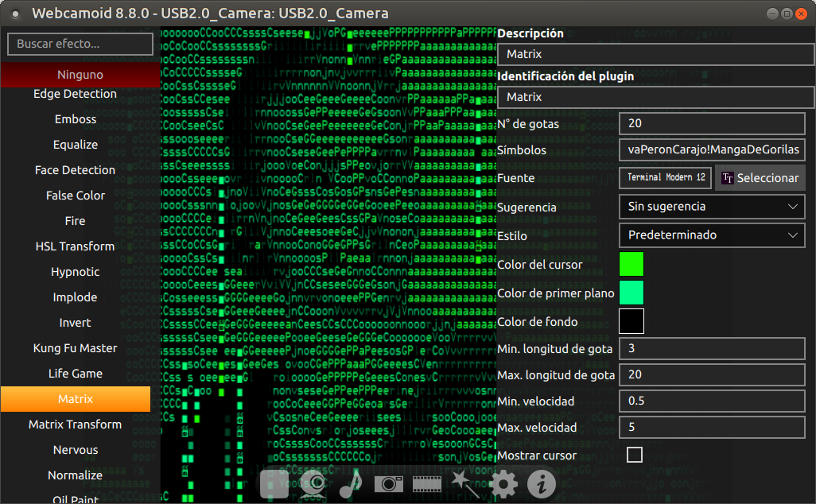The image size is (816, 504).
Task: Select the Equalize effect
Action: click(76, 145)
